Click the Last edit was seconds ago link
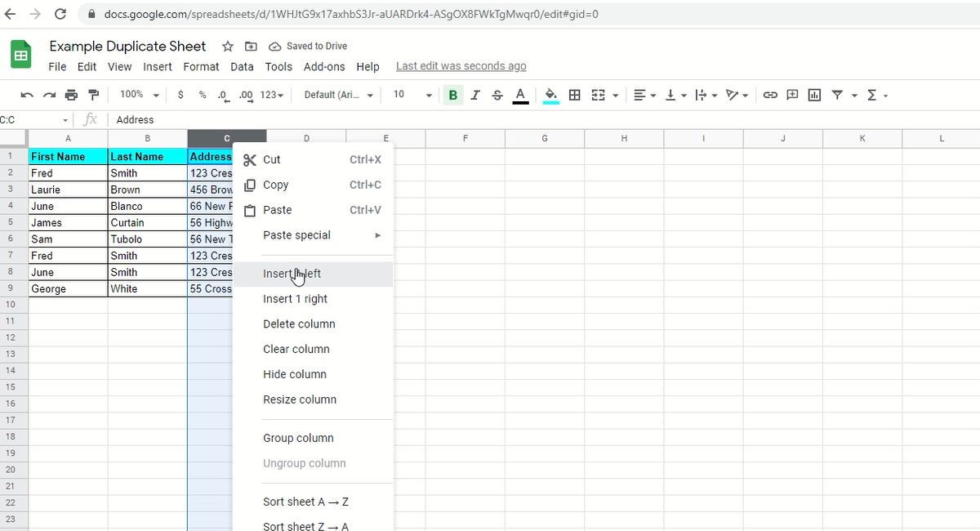The height and width of the screenshot is (531, 980). tap(461, 65)
